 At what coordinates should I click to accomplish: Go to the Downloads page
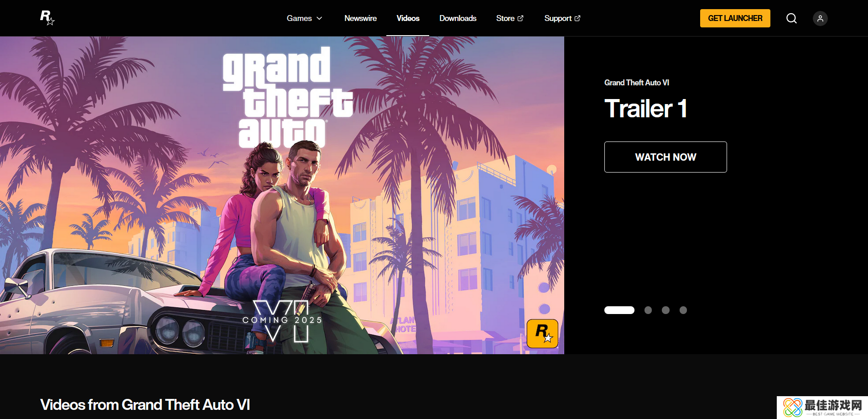tap(458, 18)
